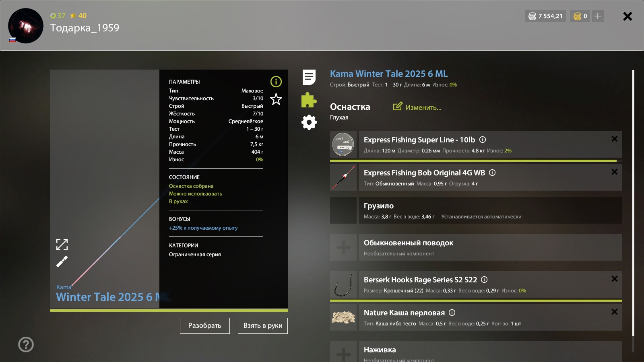Viewport: 644px width, 362px height.
Task: Click the Масса 404 г parameter row
Action: click(216, 152)
